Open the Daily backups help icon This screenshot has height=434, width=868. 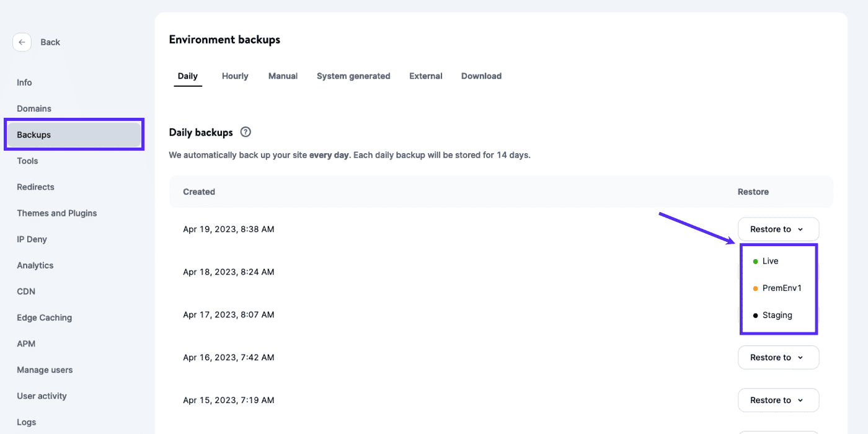246,131
